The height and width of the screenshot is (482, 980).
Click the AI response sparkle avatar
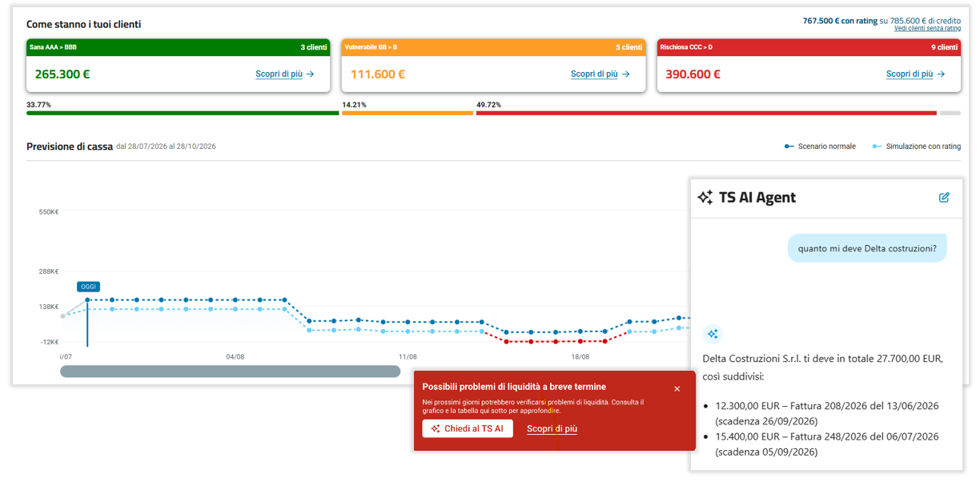tap(713, 334)
